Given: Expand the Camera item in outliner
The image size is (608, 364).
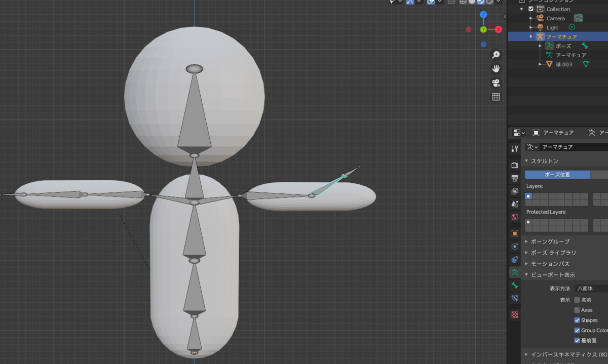Looking at the screenshot, I should (531, 18).
